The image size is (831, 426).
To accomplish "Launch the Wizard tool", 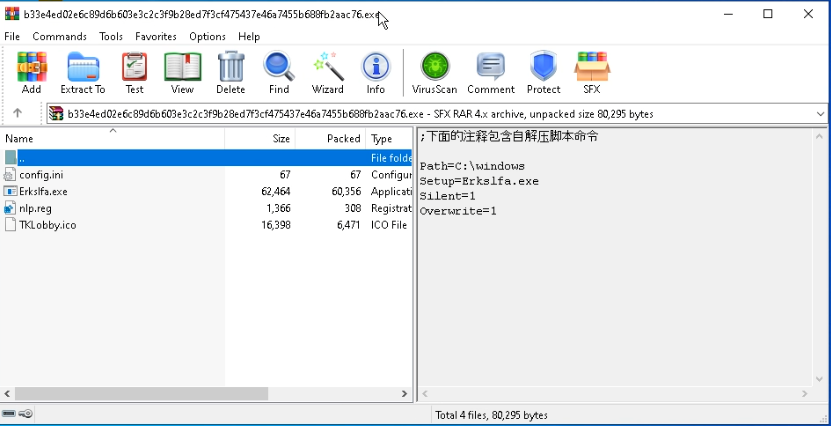I will (327, 72).
